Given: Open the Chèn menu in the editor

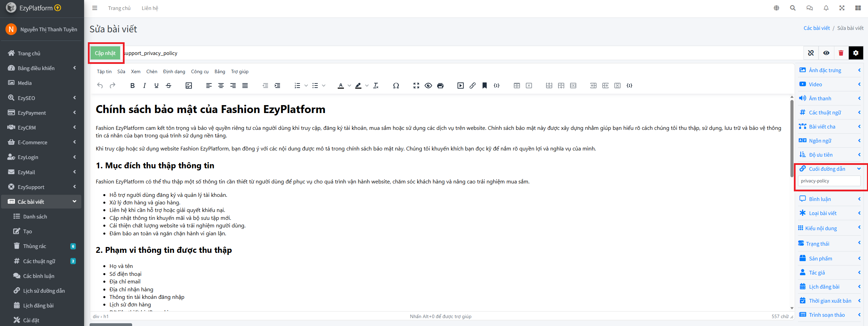Looking at the screenshot, I should [x=152, y=71].
